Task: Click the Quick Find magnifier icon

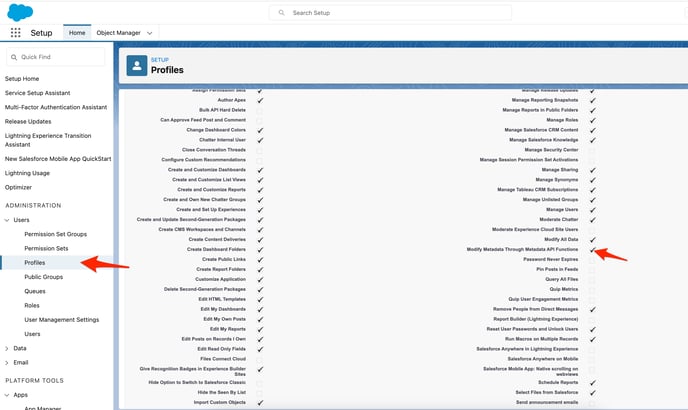Action: [14, 57]
